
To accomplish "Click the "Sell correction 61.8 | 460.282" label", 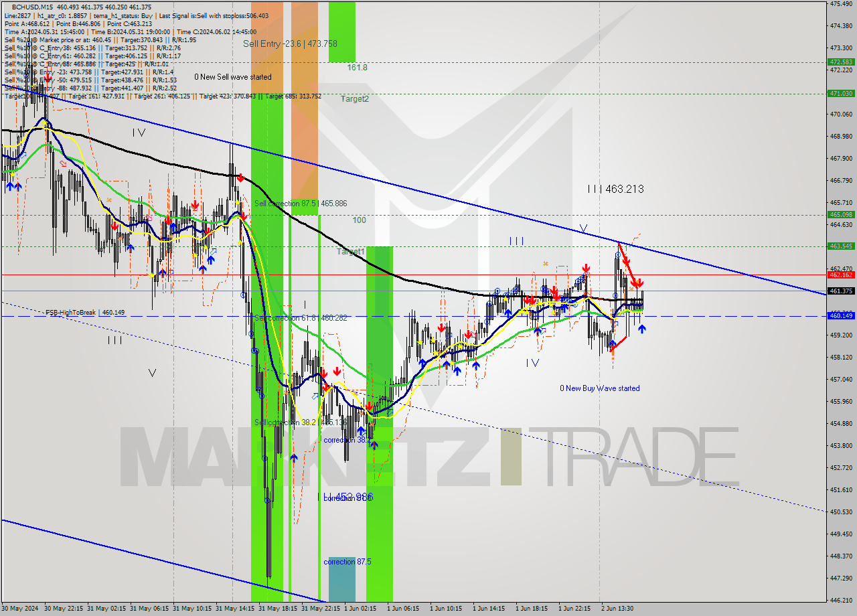I will (300, 318).
